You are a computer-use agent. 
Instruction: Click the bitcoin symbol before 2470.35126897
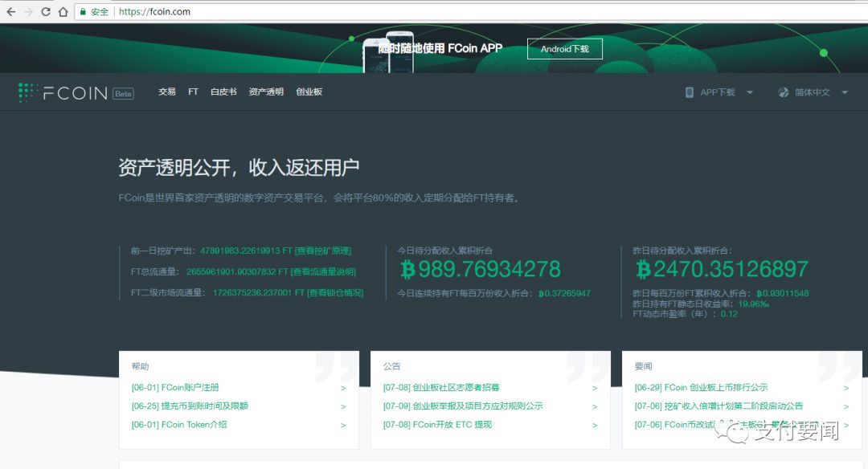coord(643,270)
